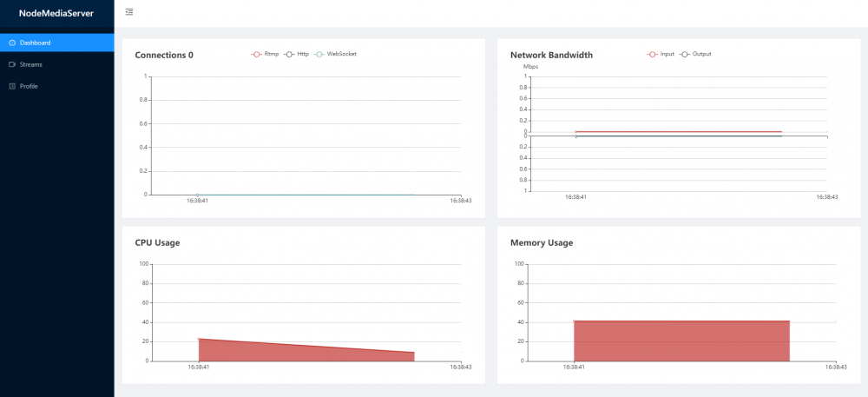Click the red Memory Usage area chart
This screenshot has width=868, height=397.
[681, 341]
